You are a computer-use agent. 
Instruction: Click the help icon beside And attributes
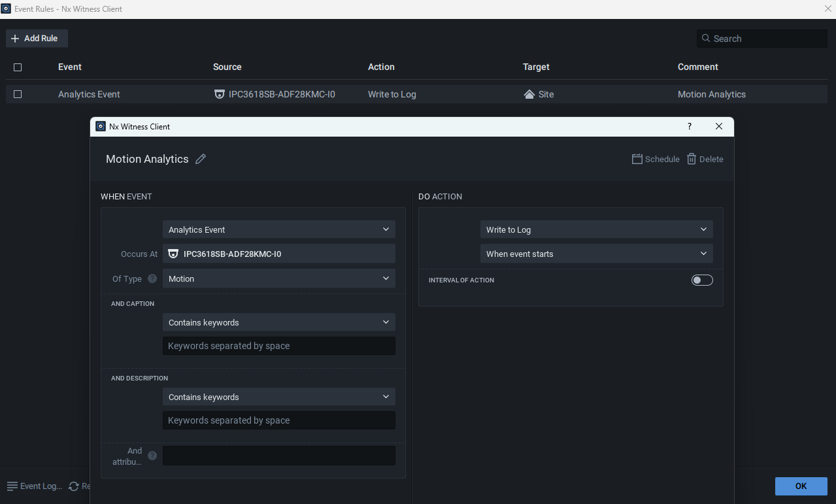(152, 456)
